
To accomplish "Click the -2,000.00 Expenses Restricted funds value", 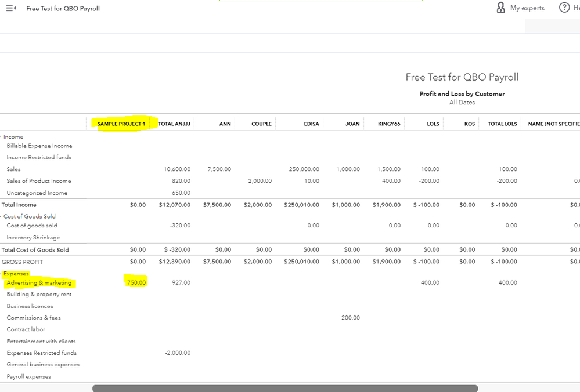I will pos(178,353).
